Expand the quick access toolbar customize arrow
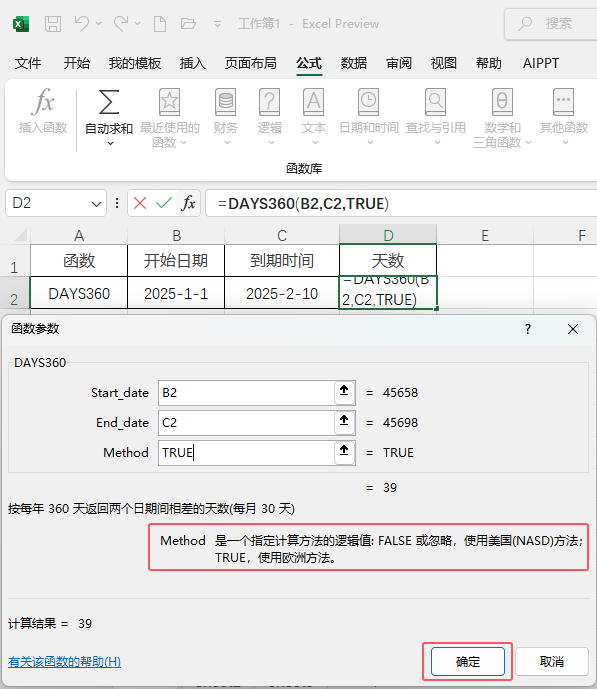 pos(217,24)
